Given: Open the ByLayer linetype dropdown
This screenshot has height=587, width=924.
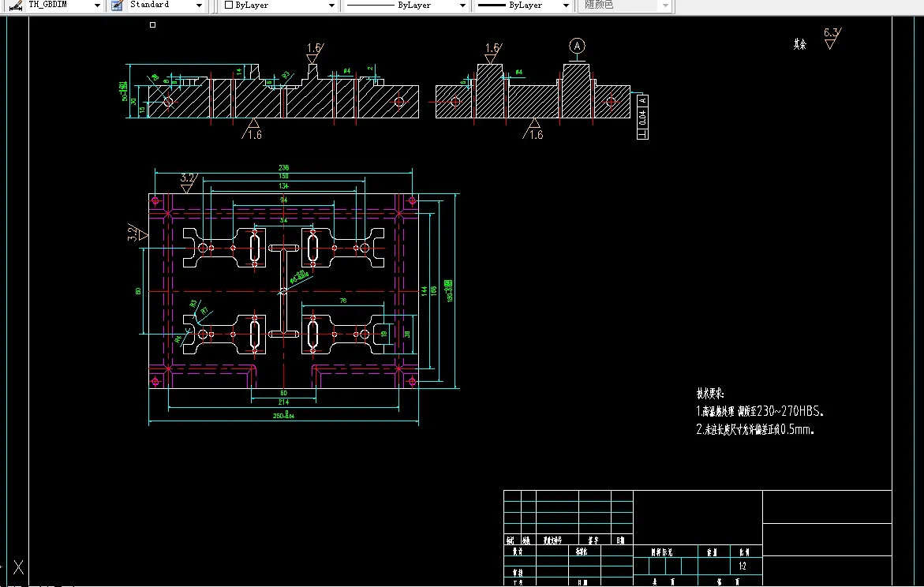Looking at the screenshot, I should tap(462, 6).
